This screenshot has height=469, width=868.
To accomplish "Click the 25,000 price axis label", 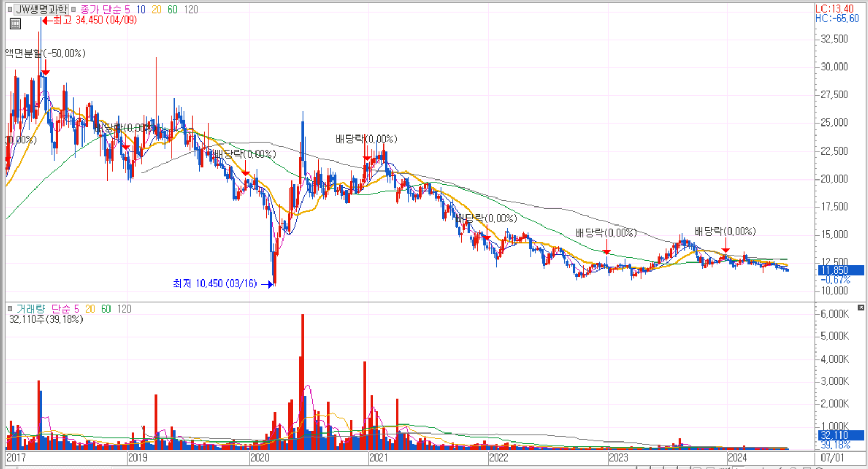I will pyautogui.click(x=834, y=123).
